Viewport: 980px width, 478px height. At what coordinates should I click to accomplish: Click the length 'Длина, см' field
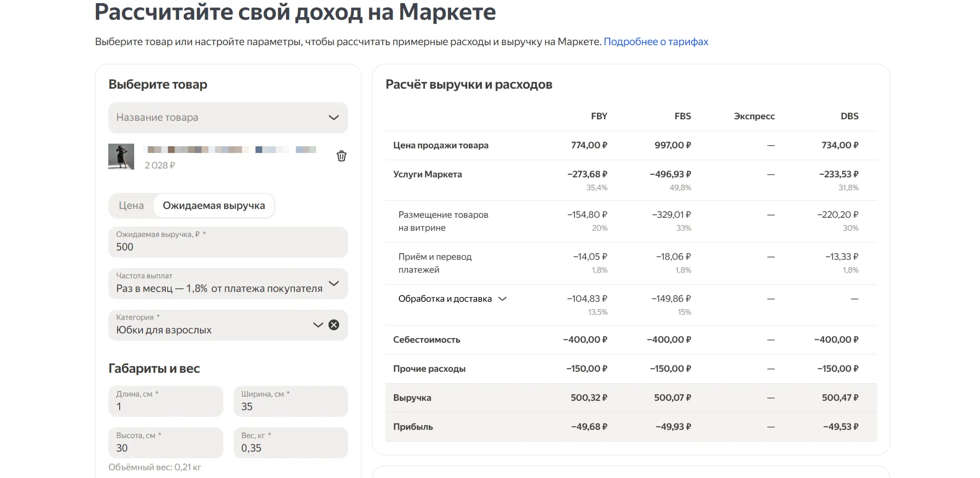(x=165, y=406)
